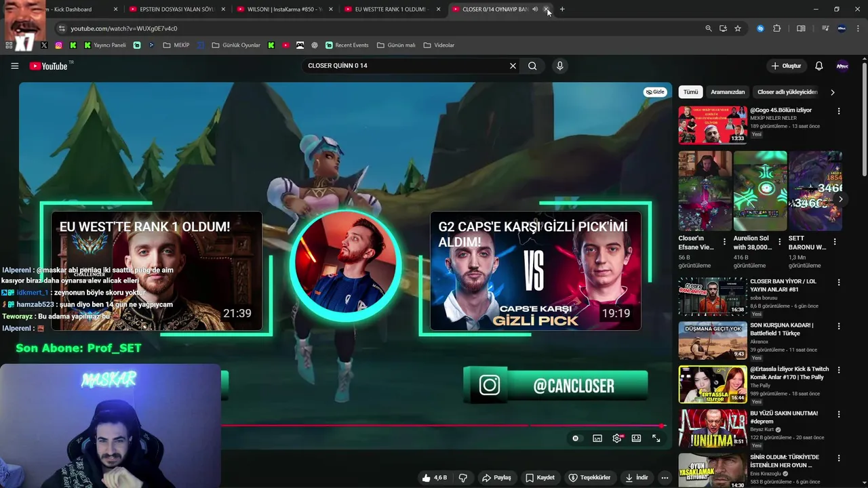Open options for Aurelion Sol short
Viewport: 868px width, 488px height.
coord(779,242)
